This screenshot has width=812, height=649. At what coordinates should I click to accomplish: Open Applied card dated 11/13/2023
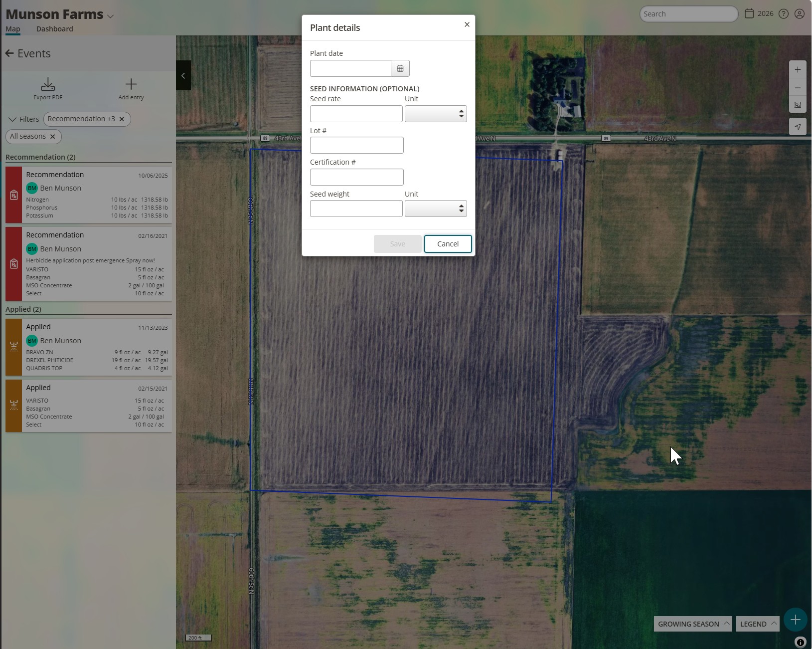point(89,347)
